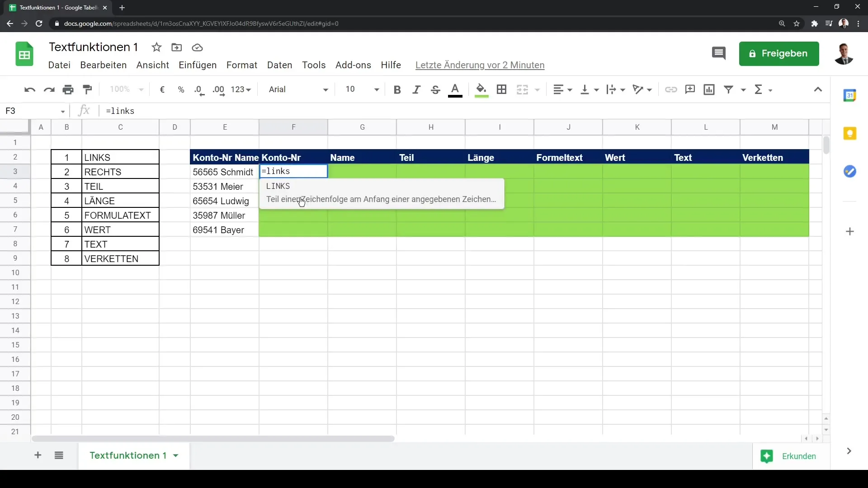Open text wrapping dropdown
This screenshot has width=868, height=488.
616,89
